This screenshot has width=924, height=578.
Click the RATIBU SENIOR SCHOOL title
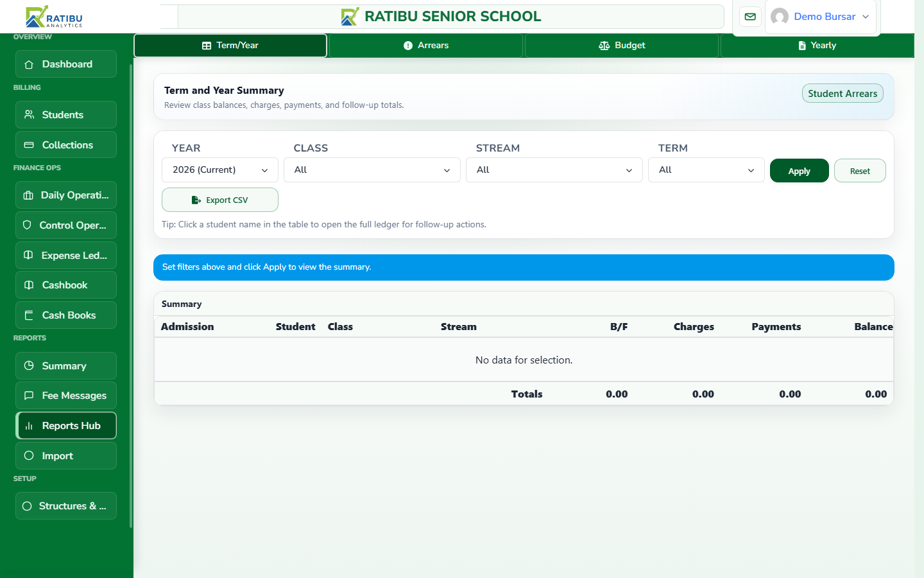(x=452, y=17)
